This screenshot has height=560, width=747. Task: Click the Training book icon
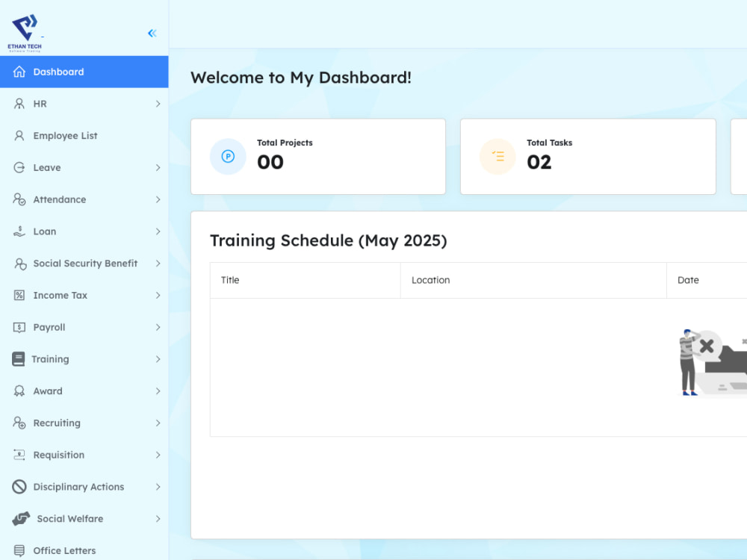[x=18, y=359]
